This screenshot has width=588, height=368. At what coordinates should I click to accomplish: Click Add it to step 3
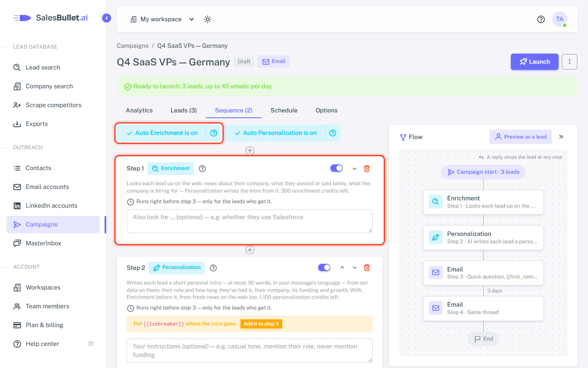pyautogui.click(x=261, y=324)
